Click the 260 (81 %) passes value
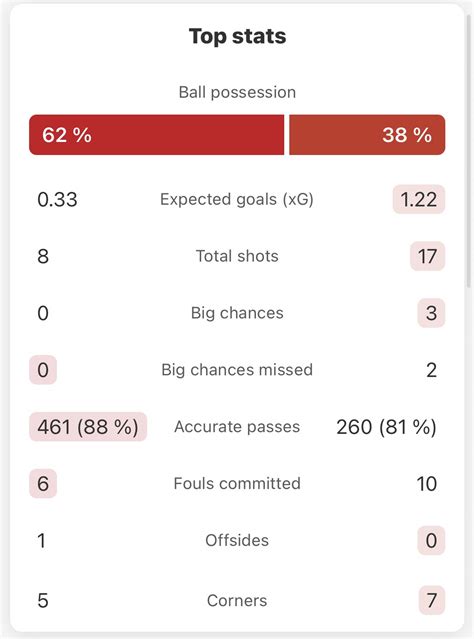The image size is (474, 639). [x=386, y=427]
